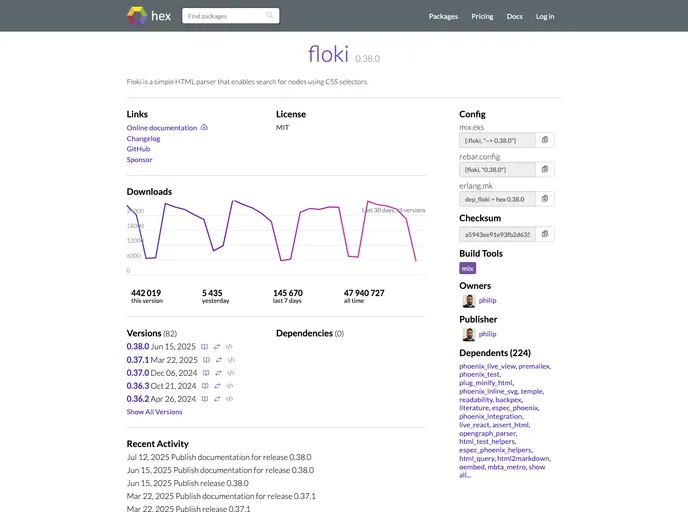Click the search magnifier icon
Viewport: 688px width, 512px height.
[269, 15]
